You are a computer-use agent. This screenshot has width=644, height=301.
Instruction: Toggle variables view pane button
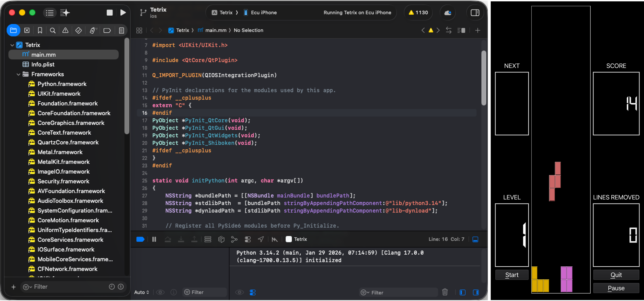(462, 292)
